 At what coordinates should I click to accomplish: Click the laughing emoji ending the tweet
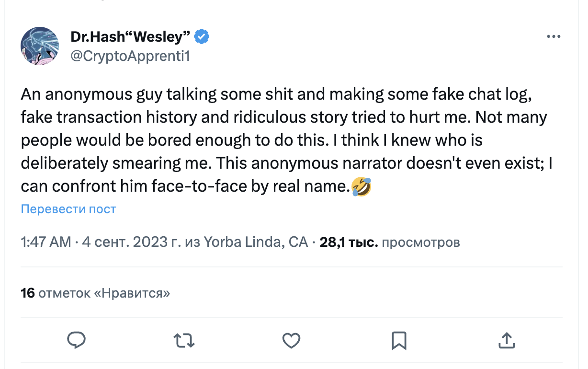pos(361,186)
